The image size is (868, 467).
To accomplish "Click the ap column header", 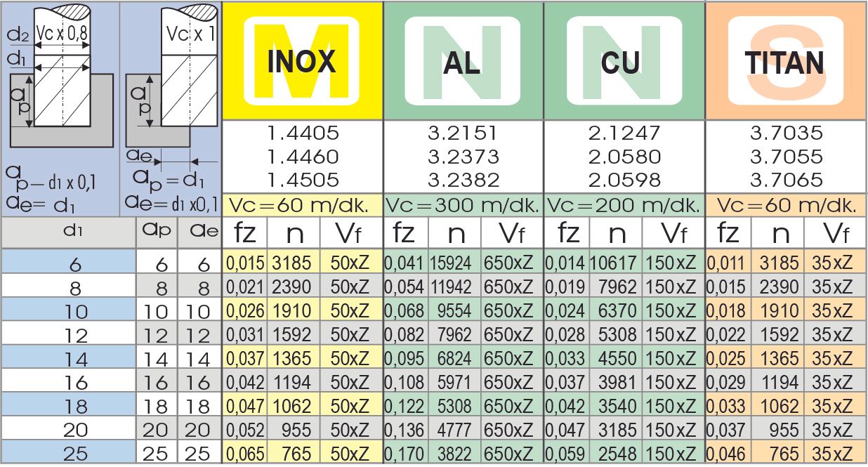I will point(157,232).
